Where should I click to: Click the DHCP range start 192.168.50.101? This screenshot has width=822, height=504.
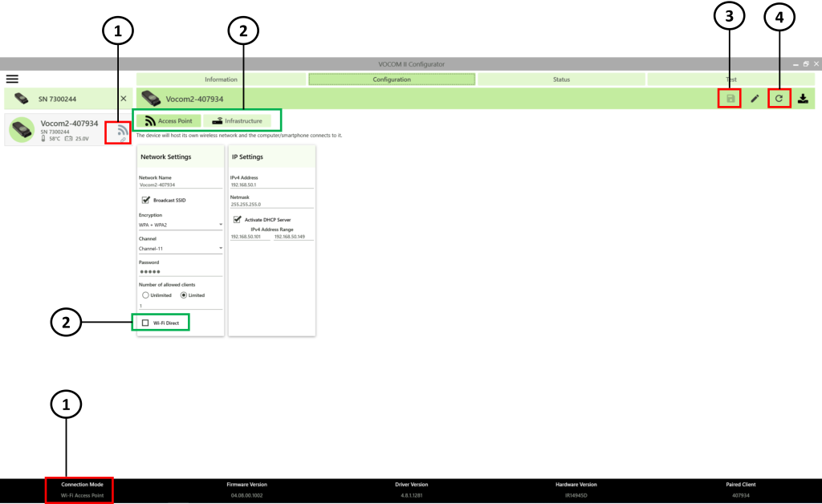click(x=250, y=237)
